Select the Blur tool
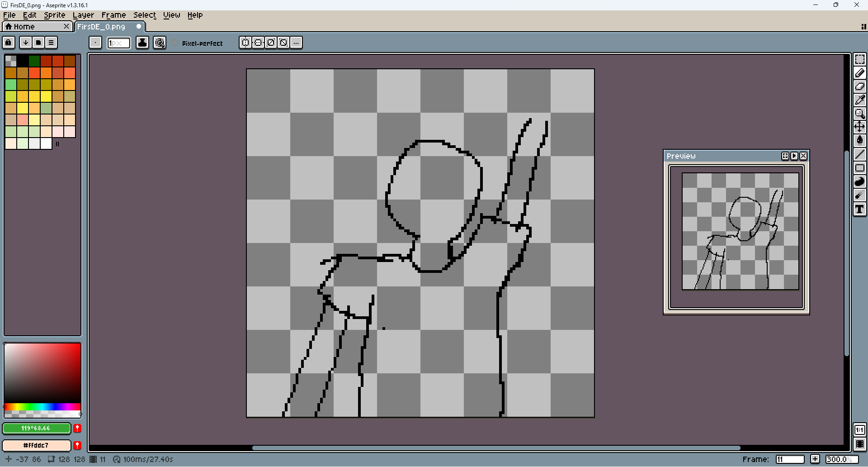Viewport: 868px width, 467px height. (859, 195)
